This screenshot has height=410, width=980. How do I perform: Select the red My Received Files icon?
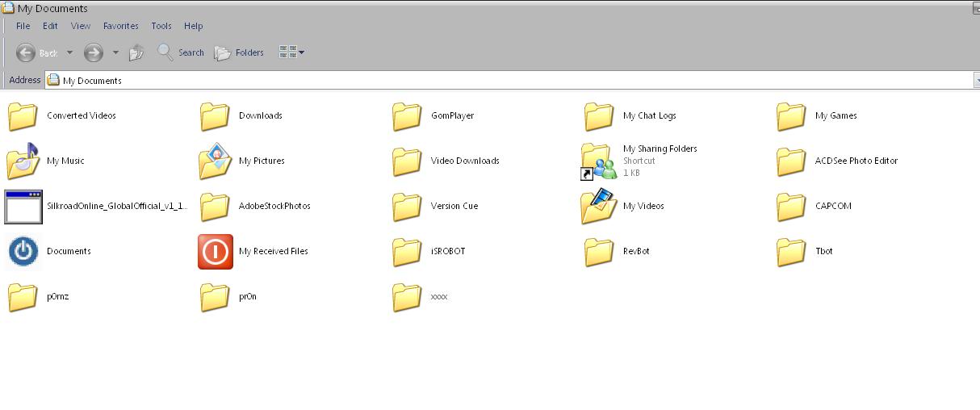point(215,251)
